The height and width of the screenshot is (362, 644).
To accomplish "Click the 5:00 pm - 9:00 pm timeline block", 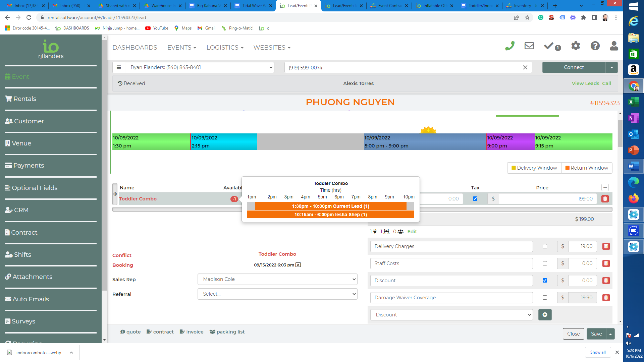I will pyautogui.click(x=424, y=142).
